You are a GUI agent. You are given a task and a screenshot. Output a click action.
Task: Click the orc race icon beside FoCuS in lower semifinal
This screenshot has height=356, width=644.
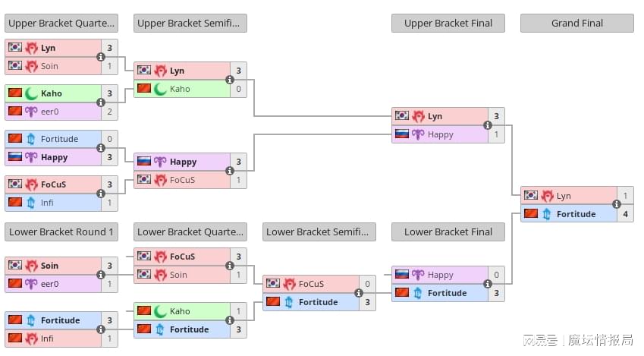tap(289, 284)
